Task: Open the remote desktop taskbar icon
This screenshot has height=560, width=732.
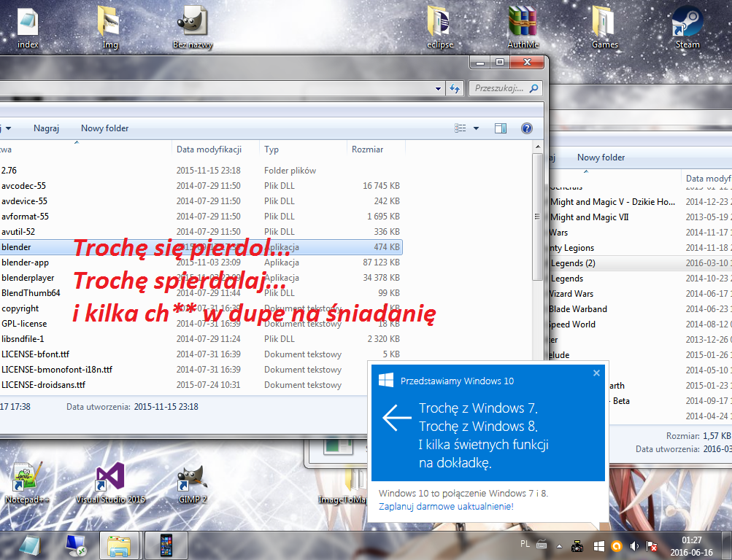Action: coord(75,545)
